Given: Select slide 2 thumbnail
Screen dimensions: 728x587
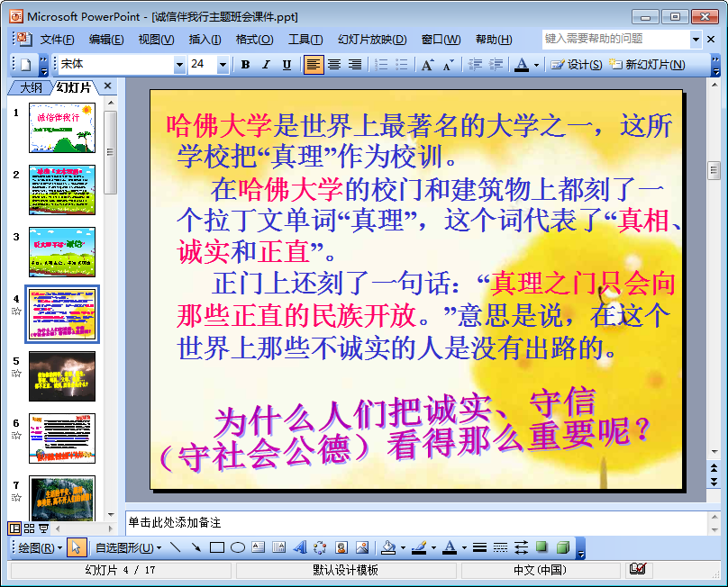Looking at the screenshot, I should point(62,190).
